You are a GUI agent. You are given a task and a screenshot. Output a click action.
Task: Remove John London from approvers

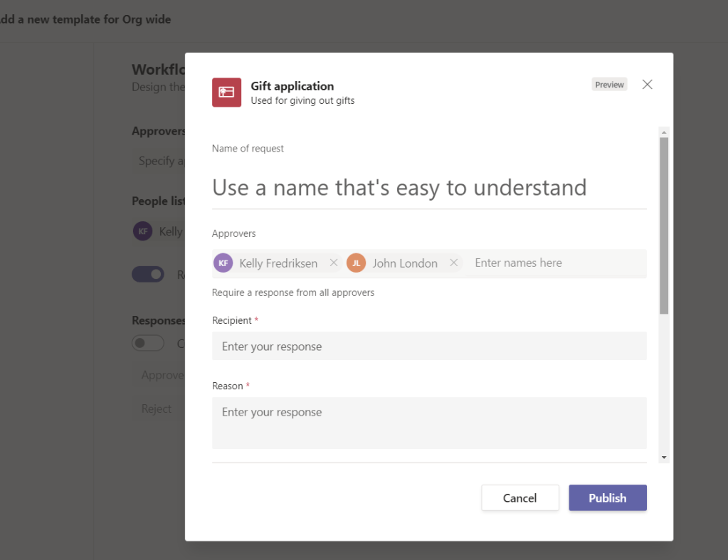click(x=453, y=263)
